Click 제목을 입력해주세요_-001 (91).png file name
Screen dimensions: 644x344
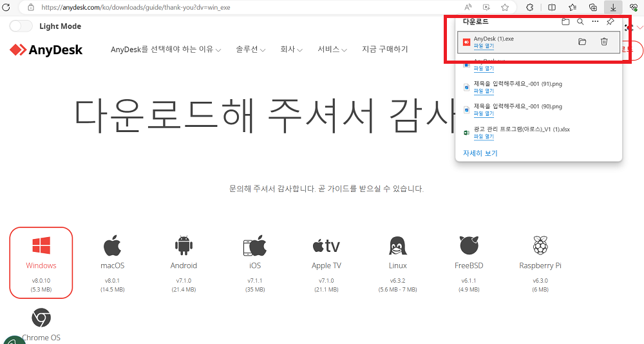518,84
